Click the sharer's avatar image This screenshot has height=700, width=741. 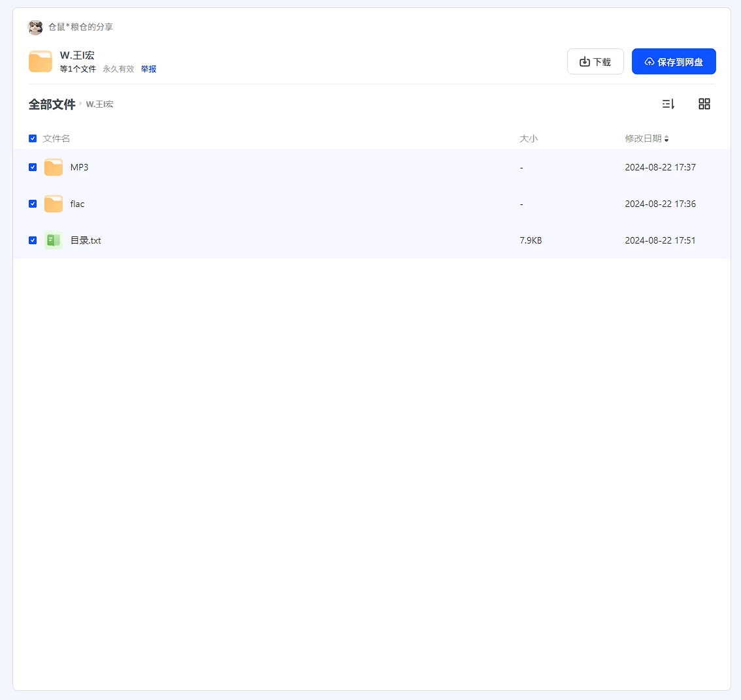(x=35, y=27)
